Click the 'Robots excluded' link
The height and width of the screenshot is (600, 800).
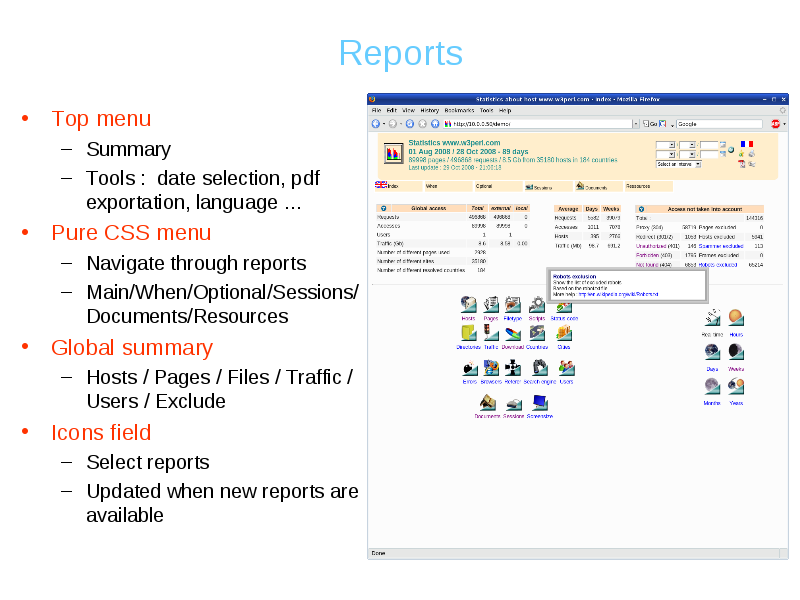pyautogui.click(x=719, y=265)
